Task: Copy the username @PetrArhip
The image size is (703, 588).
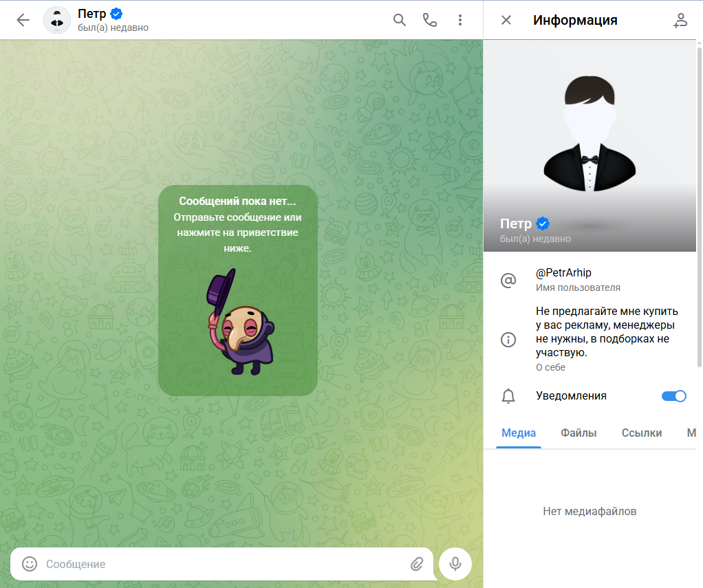Action: 563,272
